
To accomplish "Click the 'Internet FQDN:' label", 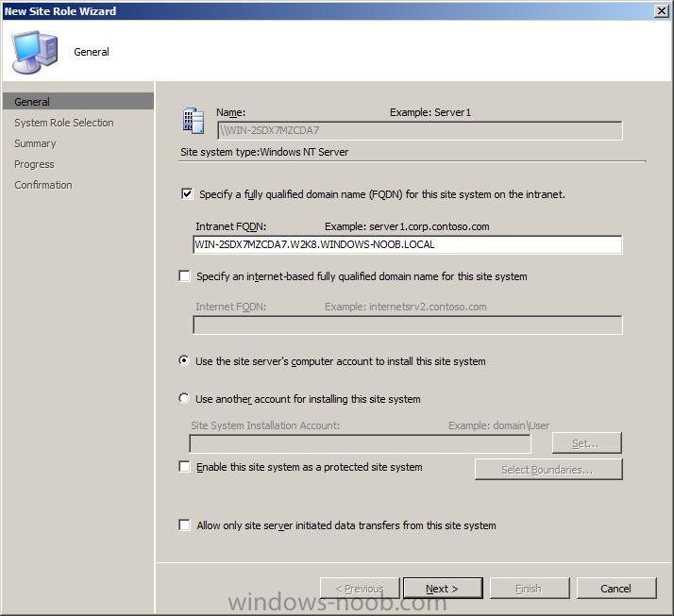I will tap(231, 307).
